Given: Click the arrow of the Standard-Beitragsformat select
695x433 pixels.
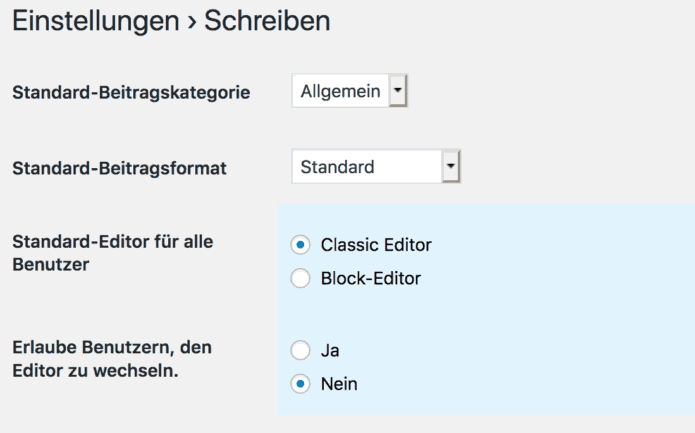Looking at the screenshot, I should pyautogui.click(x=450, y=167).
